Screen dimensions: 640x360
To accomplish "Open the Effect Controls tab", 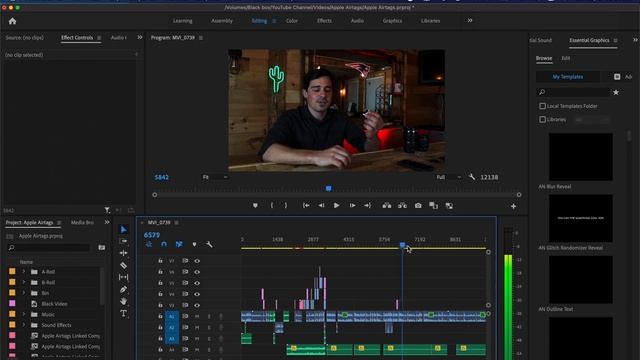I will pyautogui.click(x=77, y=38).
